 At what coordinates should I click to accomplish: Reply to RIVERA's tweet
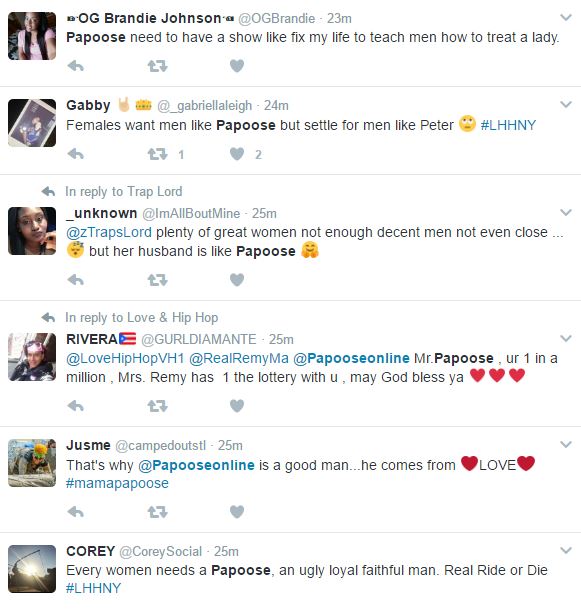[x=75, y=406]
